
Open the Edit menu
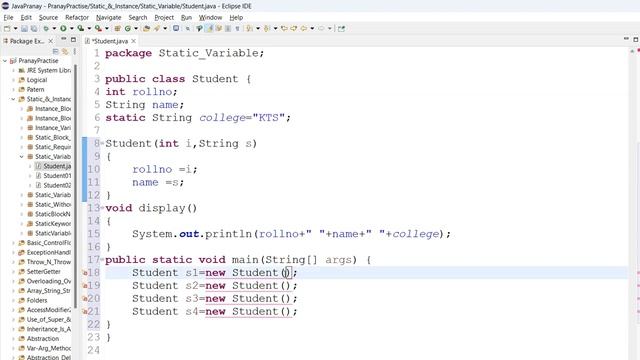click(x=26, y=18)
